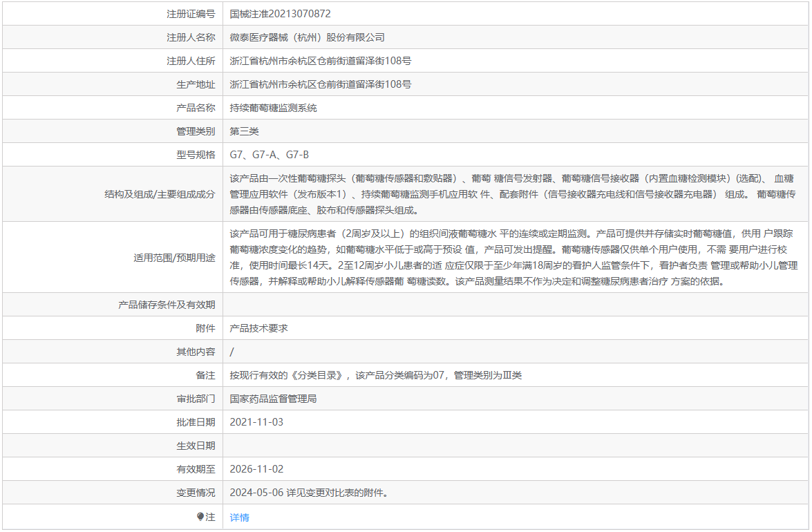Click the 产品名称 label
812x532 pixels.
coord(196,108)
